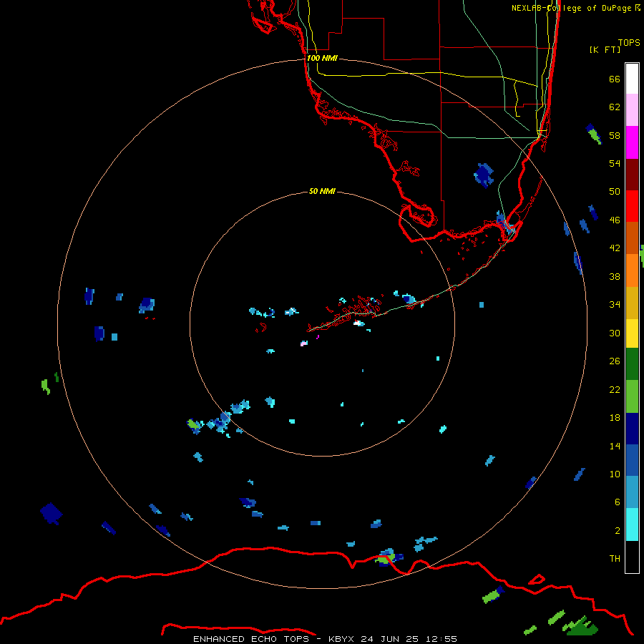This screenshot has width=644, height=644.
Task: Select the 62 legend value
Action: (615, 107)
